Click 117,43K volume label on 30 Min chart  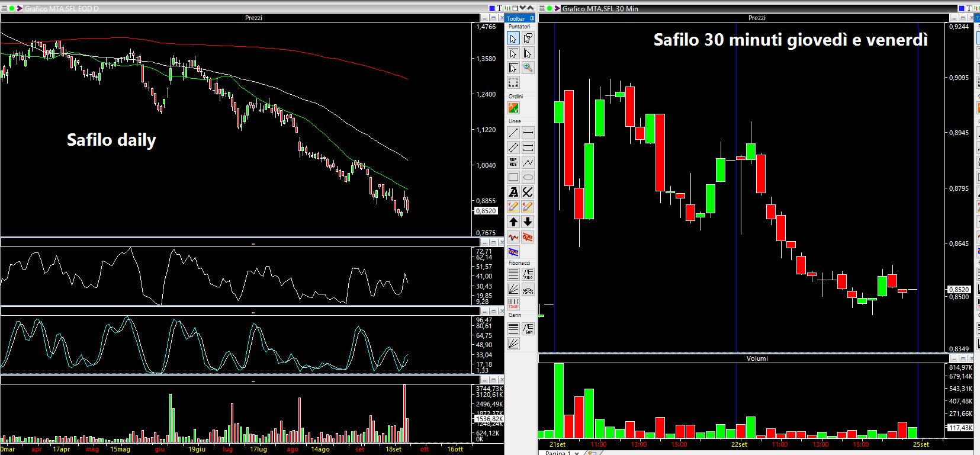(x=960, y=427)
